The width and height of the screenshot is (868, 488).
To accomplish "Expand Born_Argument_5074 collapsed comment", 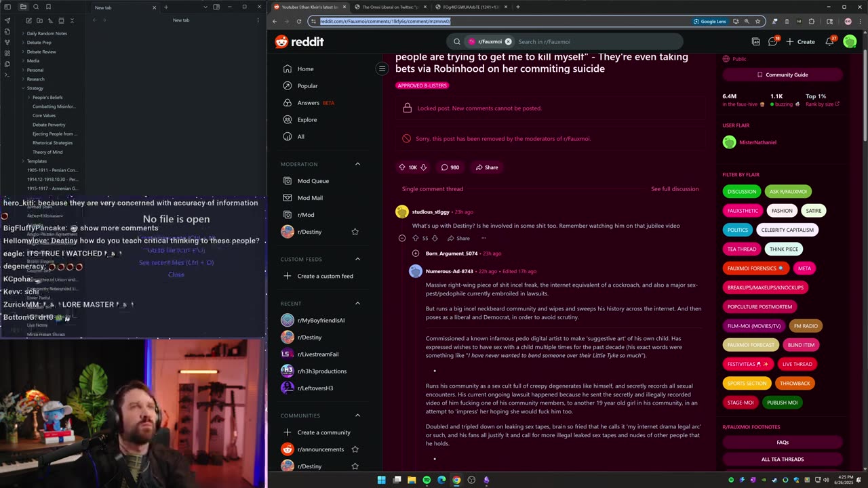I will tap(416, 253).
